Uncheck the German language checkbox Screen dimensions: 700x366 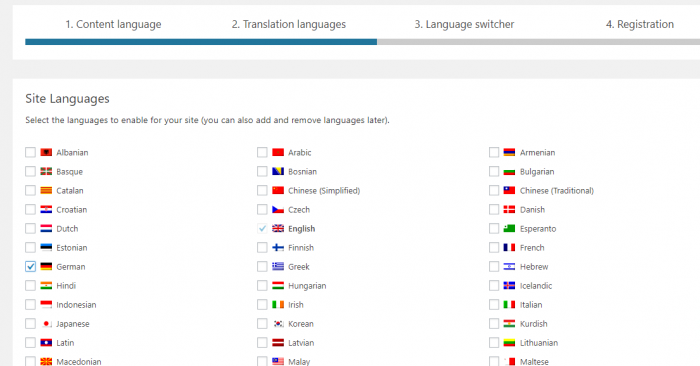30,266
